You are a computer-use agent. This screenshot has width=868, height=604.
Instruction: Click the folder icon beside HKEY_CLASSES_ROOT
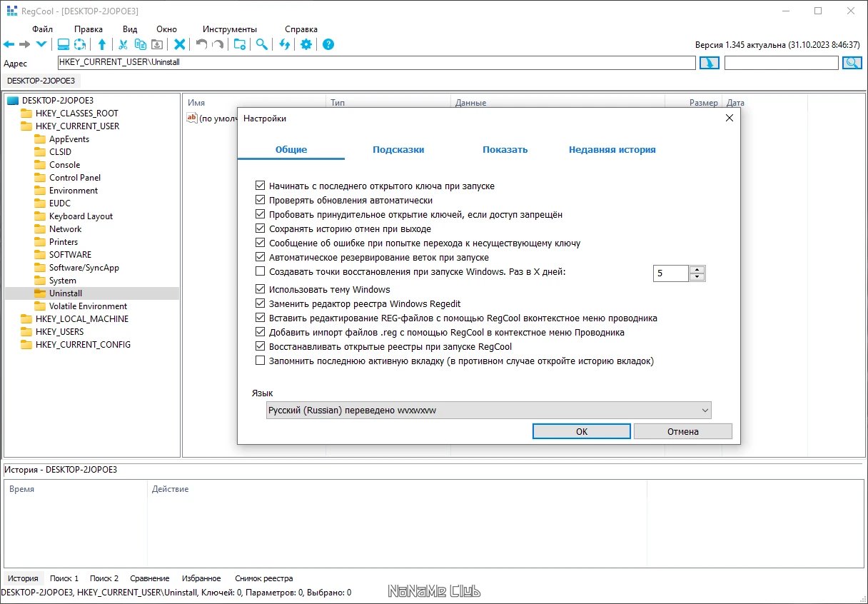point(26,114)
